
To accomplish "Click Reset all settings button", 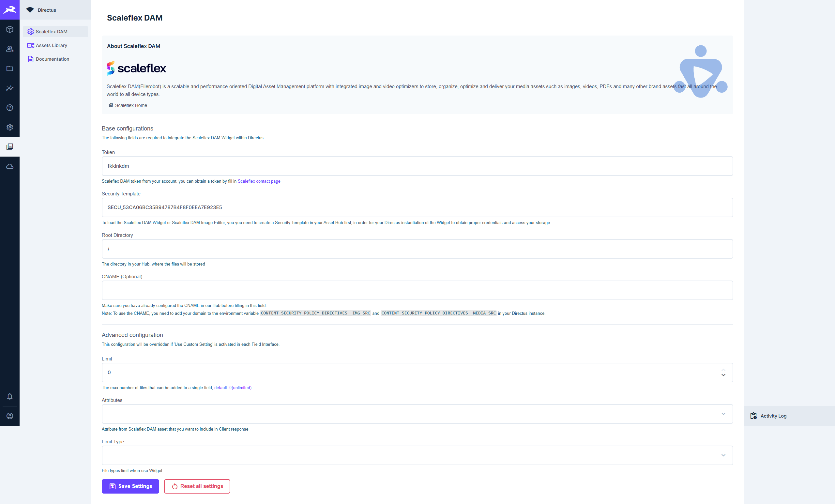I will coord(197,486).
